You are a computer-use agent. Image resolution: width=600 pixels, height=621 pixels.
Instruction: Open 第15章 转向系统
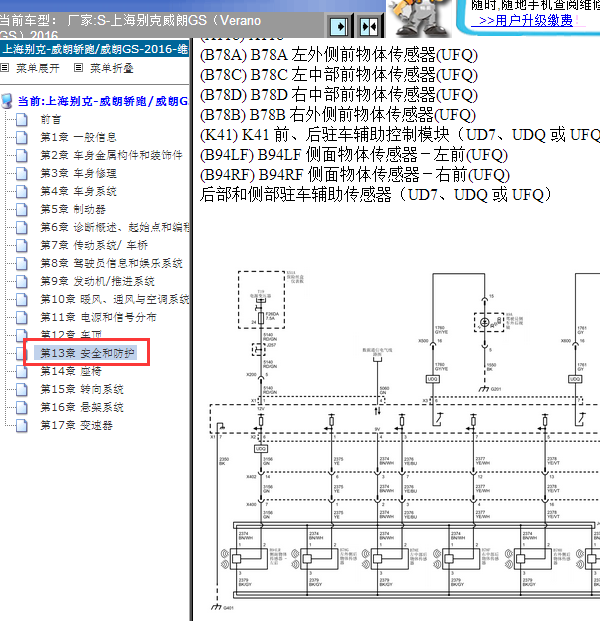coord(82,389)
